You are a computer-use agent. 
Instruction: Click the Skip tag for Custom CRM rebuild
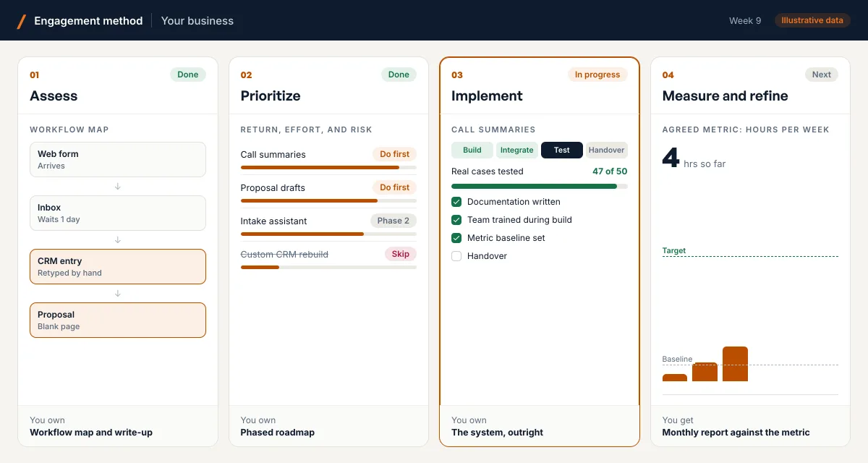tap(401, 254)
